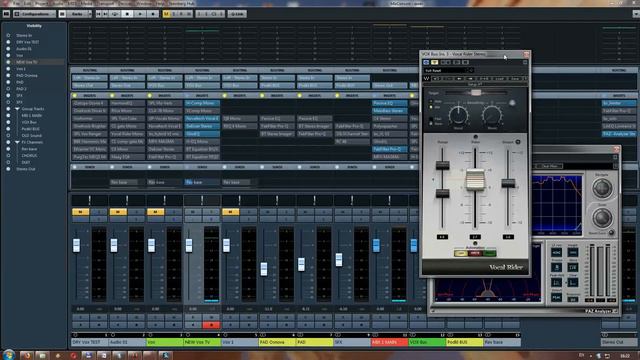
Task: Unmute the Vox 1 channel
Action: click(231, 212)
